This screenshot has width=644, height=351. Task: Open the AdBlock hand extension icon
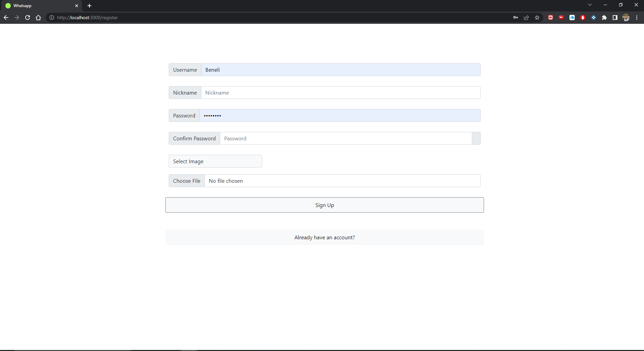point(583,17)
